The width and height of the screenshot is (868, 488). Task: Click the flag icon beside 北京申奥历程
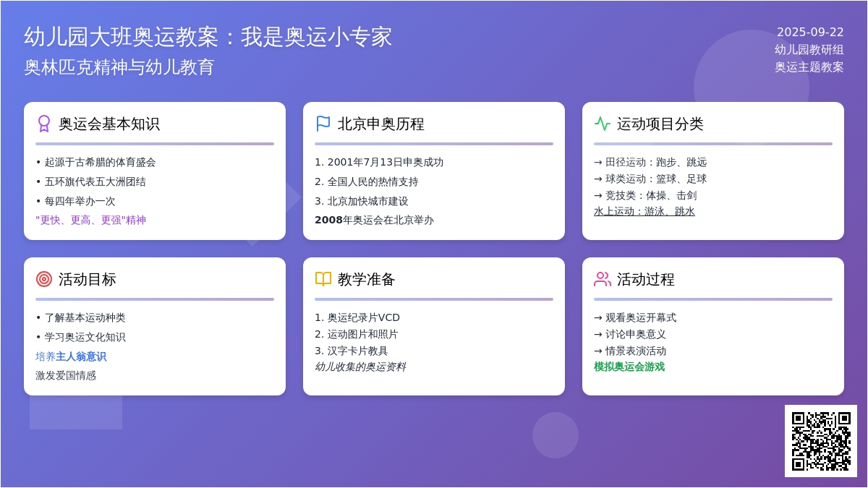(323, 124)
